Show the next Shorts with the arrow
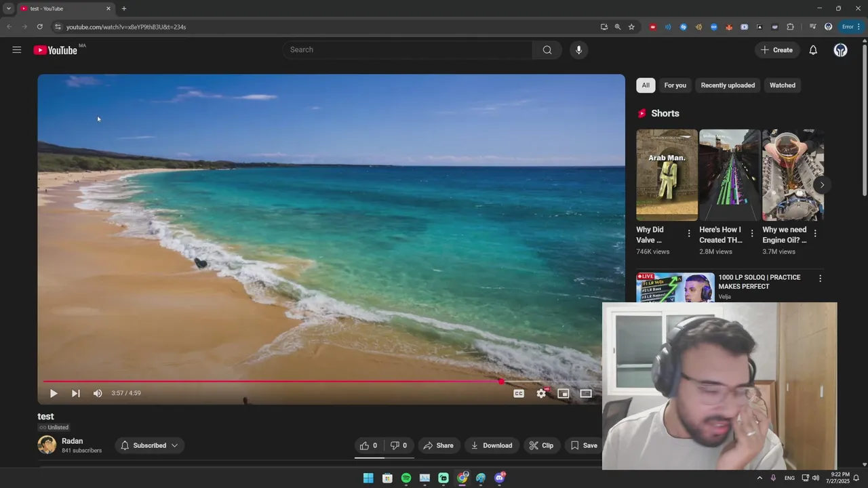The image size is (868, 488). click(822, 185)
